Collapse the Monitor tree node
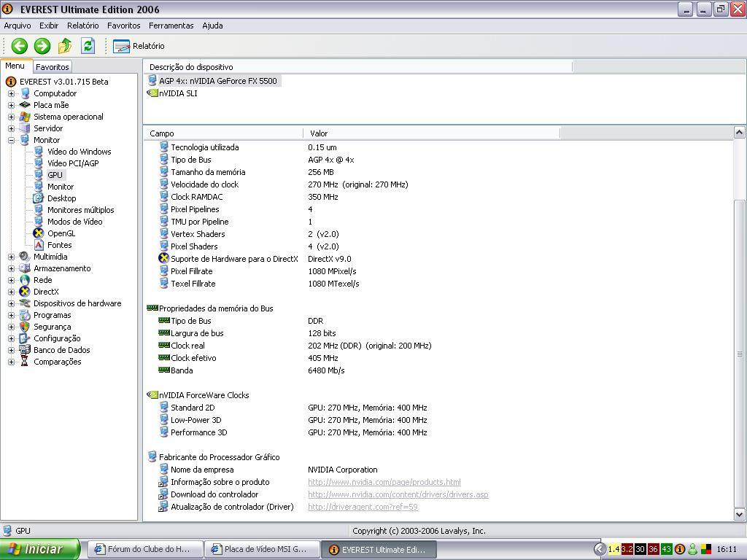This screenshot has height=560, width=747. click(x=11, y=140)
